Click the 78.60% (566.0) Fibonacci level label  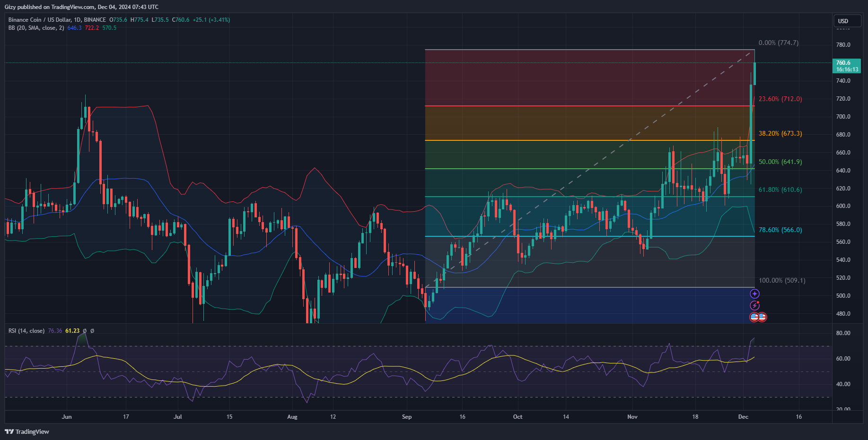(780, 230)
